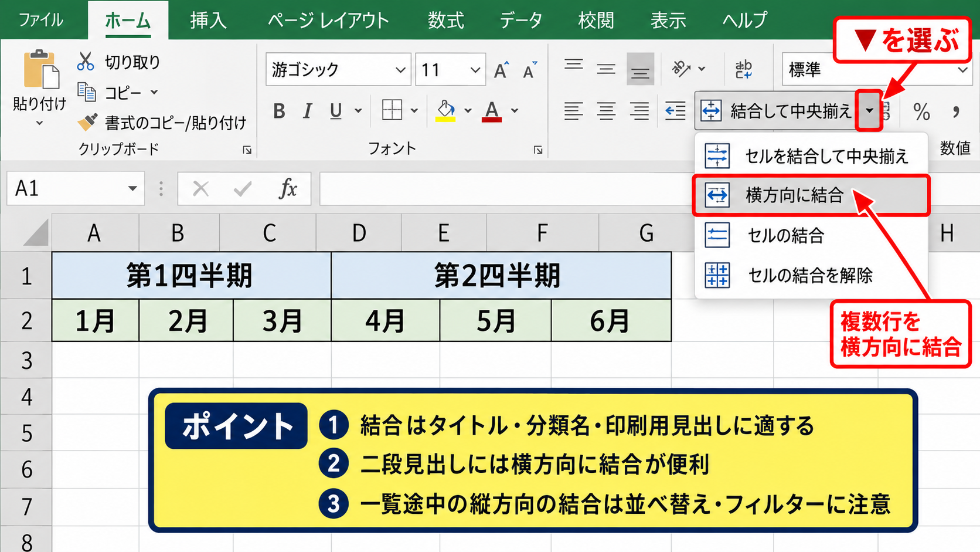Click the Format Painter (書式のコピー/貼り付け) brush

pyautogui.click(x=87, y=122)
